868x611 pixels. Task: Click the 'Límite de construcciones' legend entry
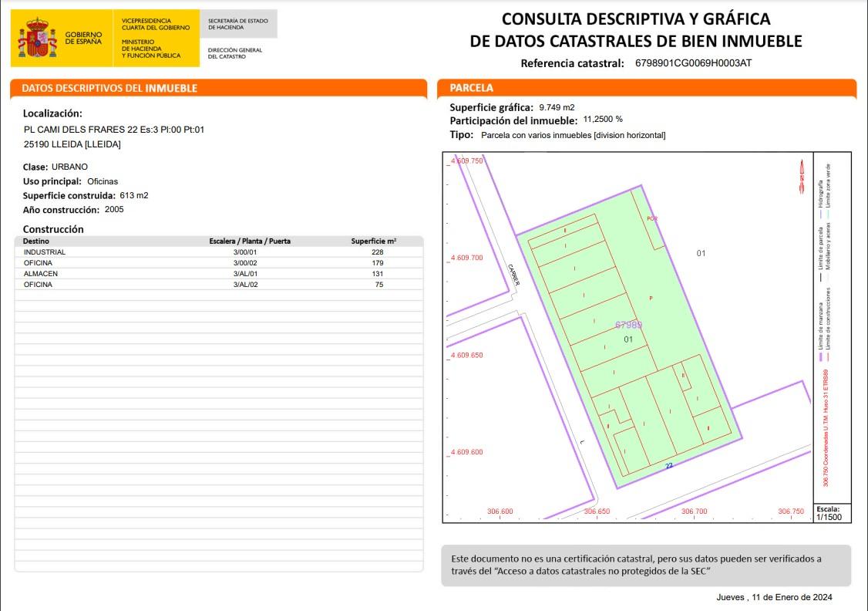click(829, 316)
